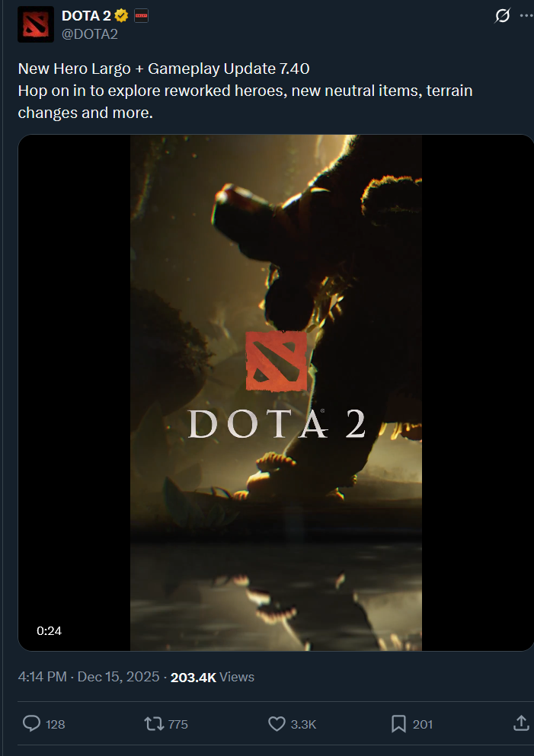Image resolution: width=534 pixels, height=756 pixels.
Task: Click the DOTA 2 display name
Action: [x=86, y=16]
